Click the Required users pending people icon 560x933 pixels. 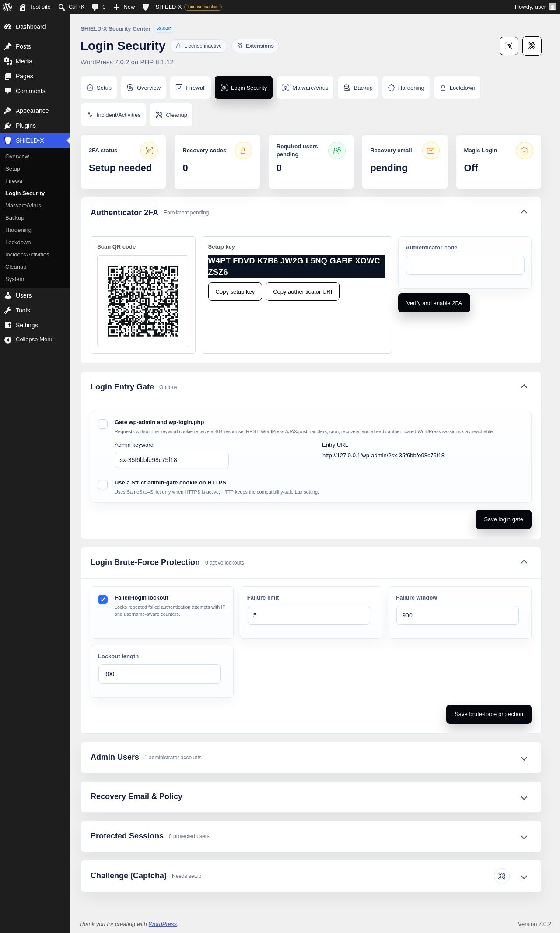(337, 151)
